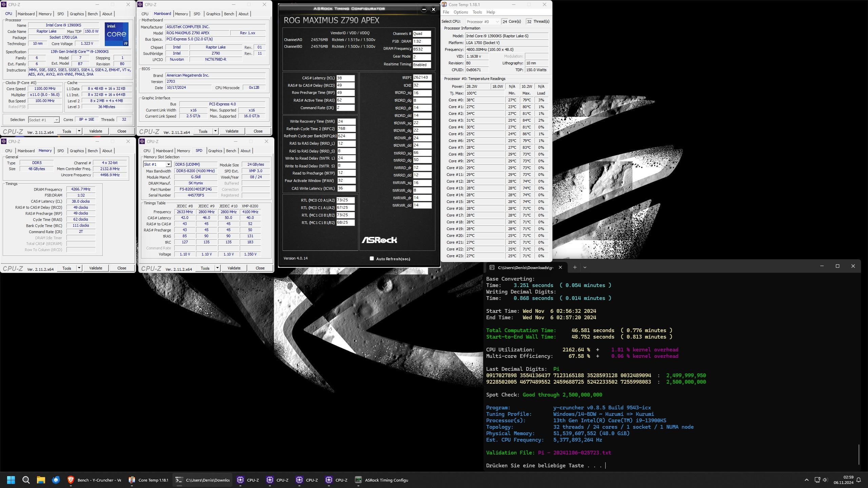
Task: Switch to SPD tab in Memory window
Action: point(60,151)
